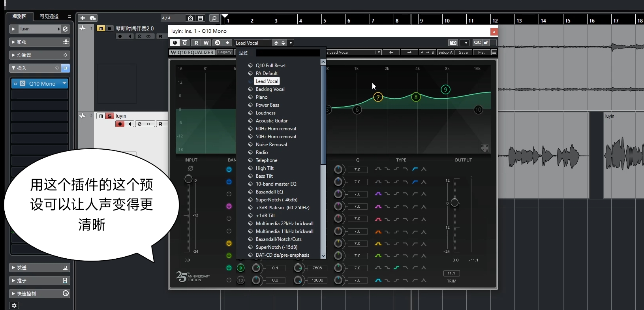Image resolution: width=644 pixels, height=310 pixels.
Task: Click the input gain fader knob
Action: 188,179
